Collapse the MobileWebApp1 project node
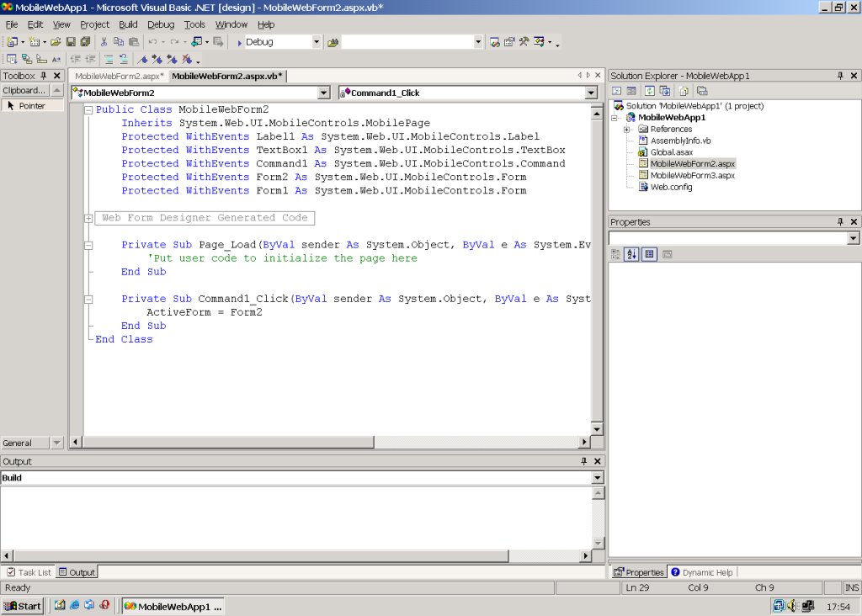Screen dimensions: 862x616 pos(615,118)
